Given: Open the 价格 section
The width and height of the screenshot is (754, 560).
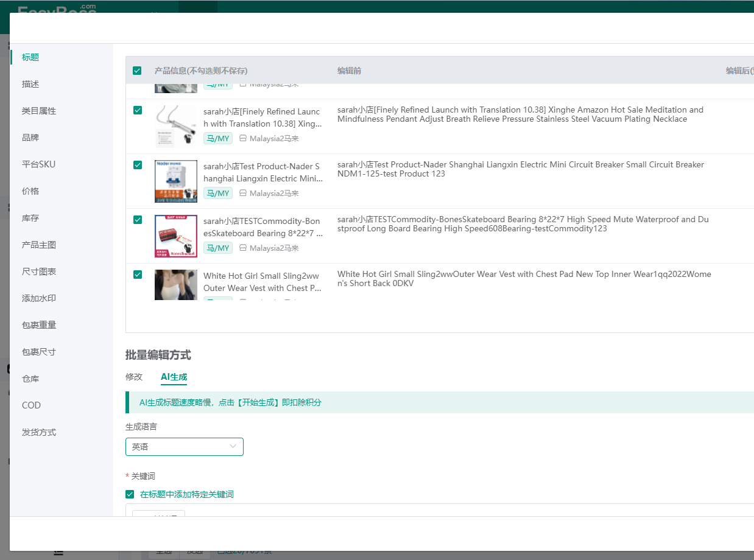Looking at the screenshot, I should 30,191.
